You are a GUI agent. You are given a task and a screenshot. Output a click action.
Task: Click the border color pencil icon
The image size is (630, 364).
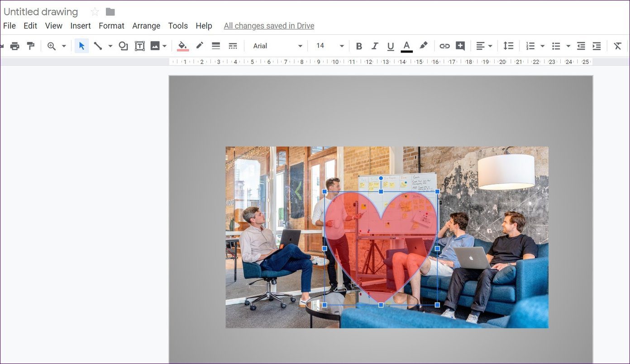click(200, 46)
